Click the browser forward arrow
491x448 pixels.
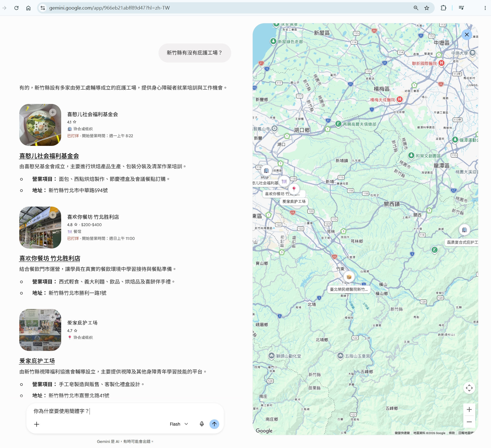(x=4, y=8)
